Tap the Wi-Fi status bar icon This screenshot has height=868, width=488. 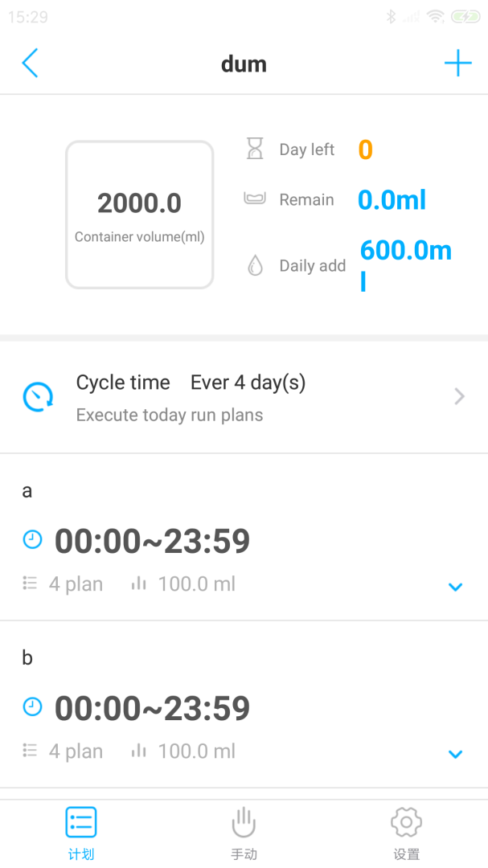click(436, 16)
